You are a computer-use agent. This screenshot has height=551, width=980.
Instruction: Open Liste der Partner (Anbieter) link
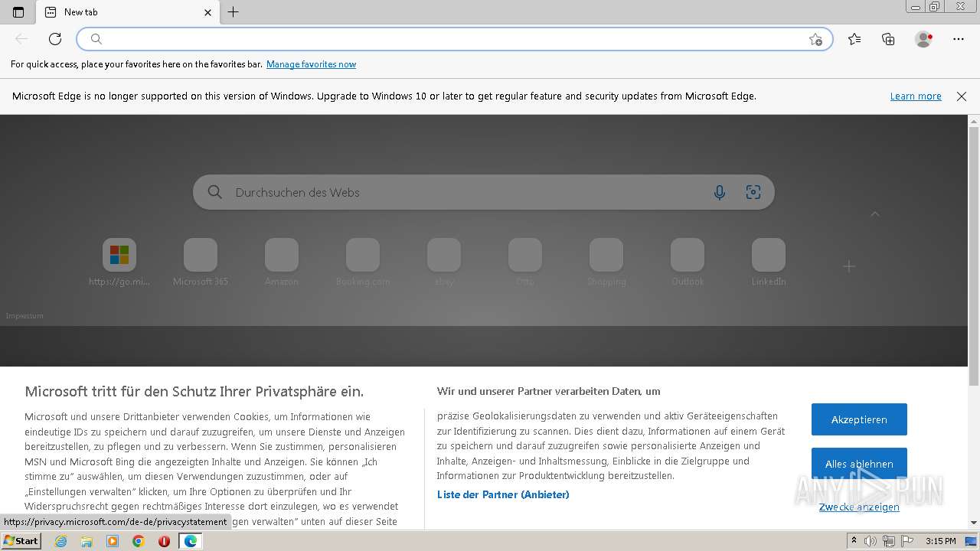tap(503, 494)
